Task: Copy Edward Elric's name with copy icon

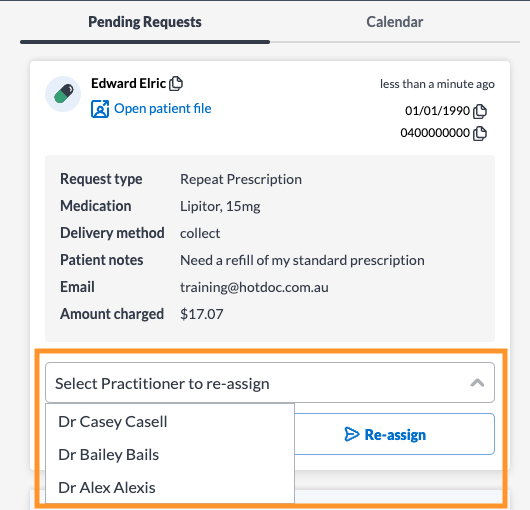Action: point(176,83)
